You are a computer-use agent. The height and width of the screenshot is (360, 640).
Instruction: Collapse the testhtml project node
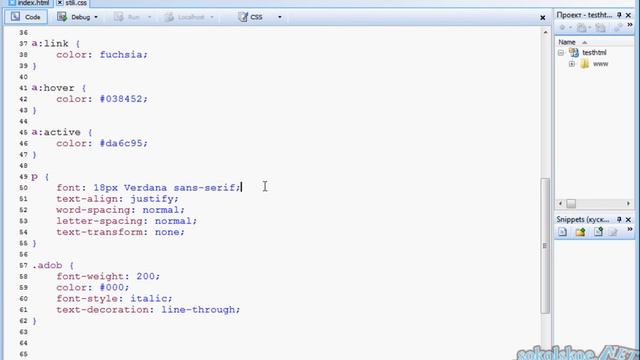point(561,53)
